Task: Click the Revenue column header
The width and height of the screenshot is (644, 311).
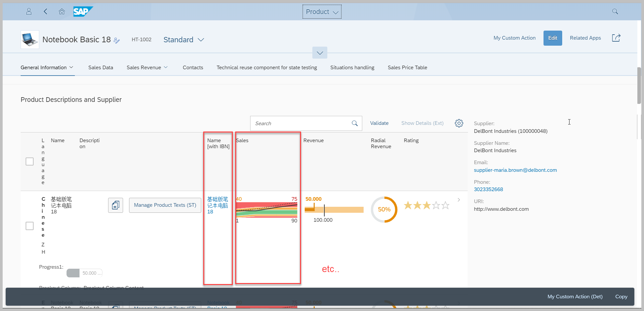Action: pos(313,141)
